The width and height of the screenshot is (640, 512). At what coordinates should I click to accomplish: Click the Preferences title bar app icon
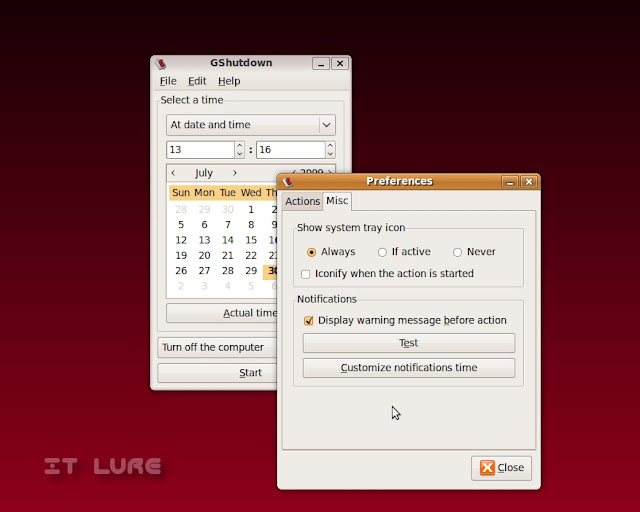pos(288,182)
